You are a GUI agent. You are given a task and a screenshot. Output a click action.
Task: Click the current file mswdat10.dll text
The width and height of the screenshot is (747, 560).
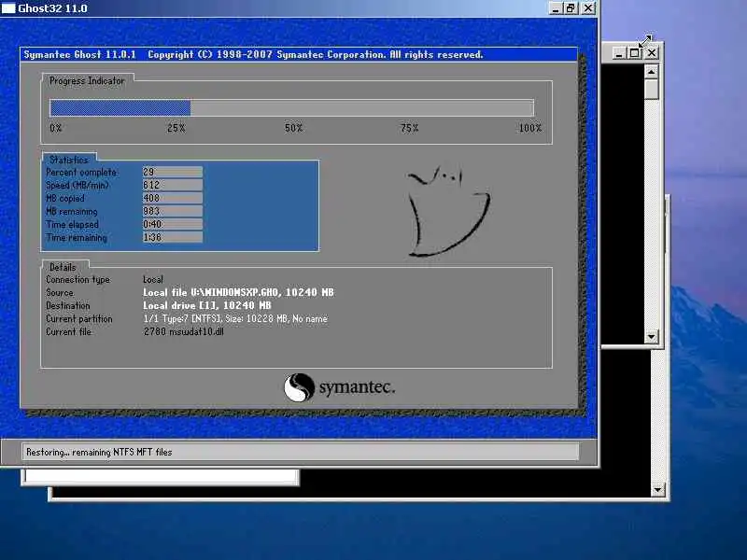pos(183,332)
